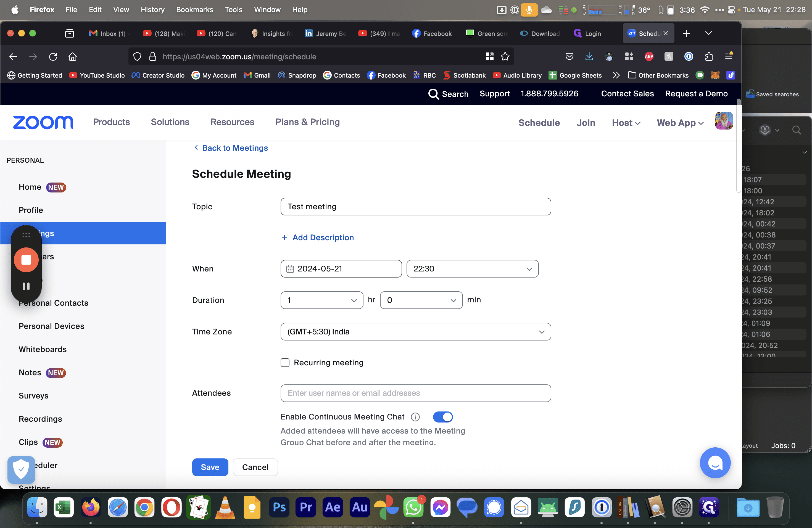This screenshot has width=812, height=528.
Task: Click Contact Sales link
Action: [627, 94]
